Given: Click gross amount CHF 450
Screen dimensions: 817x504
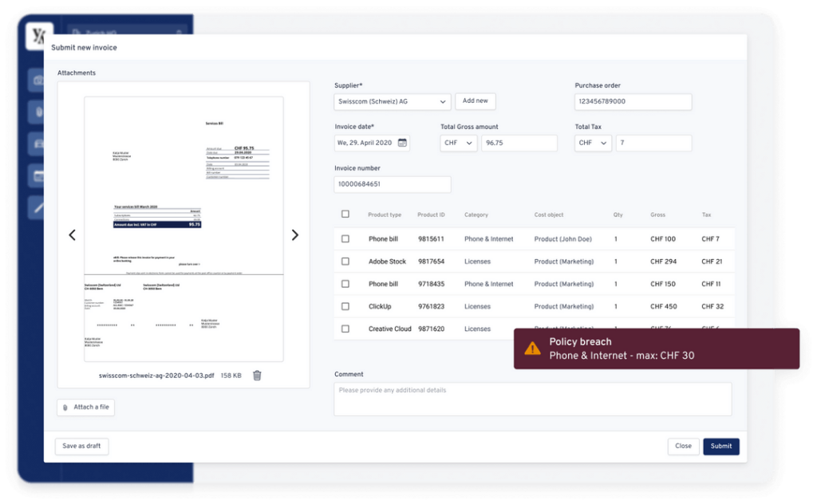Looking at the screenshot, I should (x=663, y=306).
